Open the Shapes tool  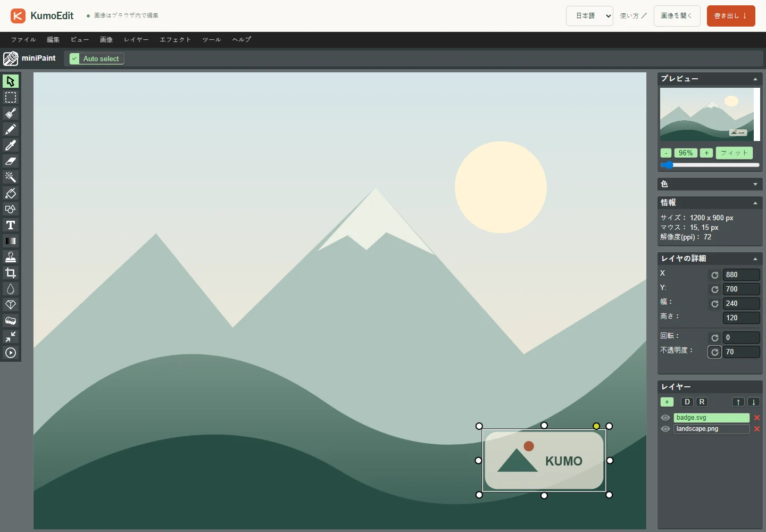pyautogui.click(x=11, y=209)
